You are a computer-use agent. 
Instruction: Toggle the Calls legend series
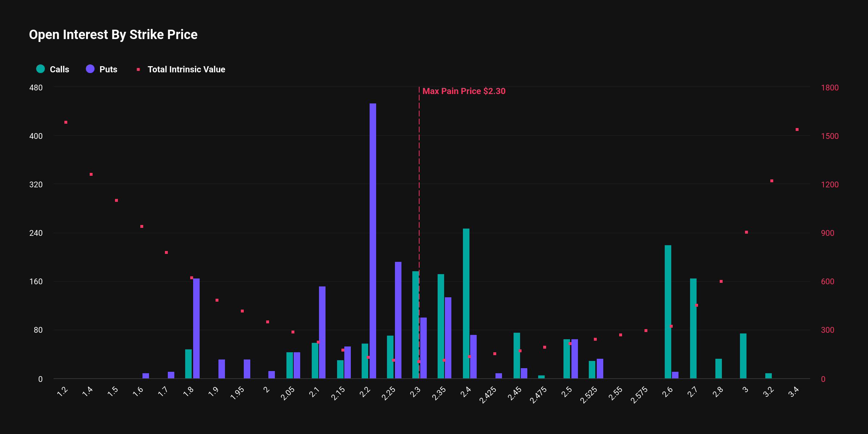(x=59, y=69)
